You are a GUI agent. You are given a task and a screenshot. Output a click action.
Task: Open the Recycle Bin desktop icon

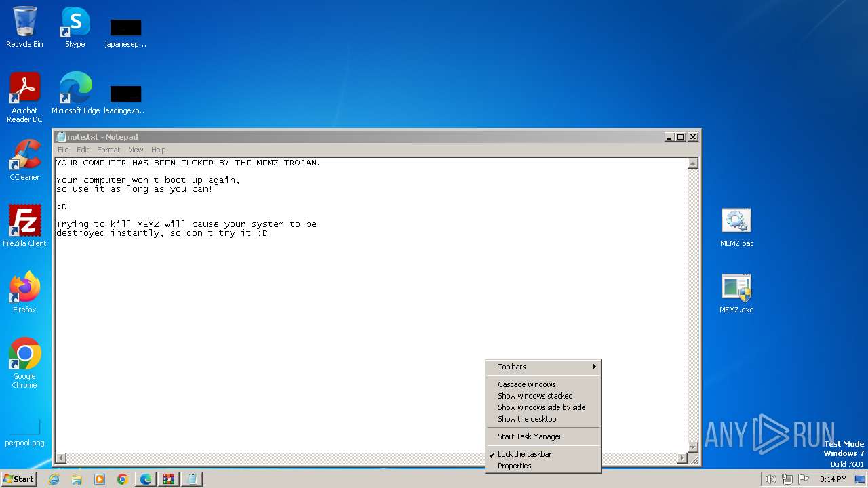pyautogui.click(x=24, y=27)
